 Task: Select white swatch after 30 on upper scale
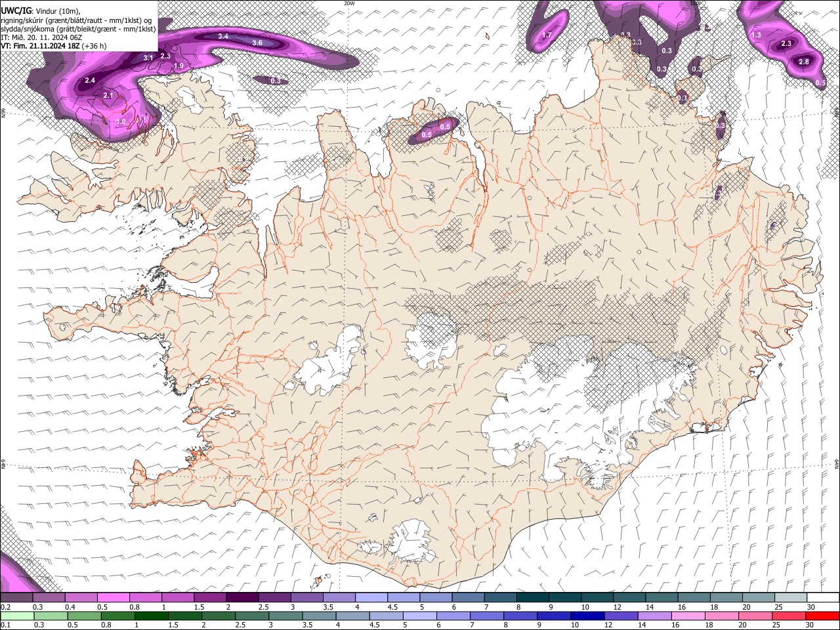[x=824, y=597]
